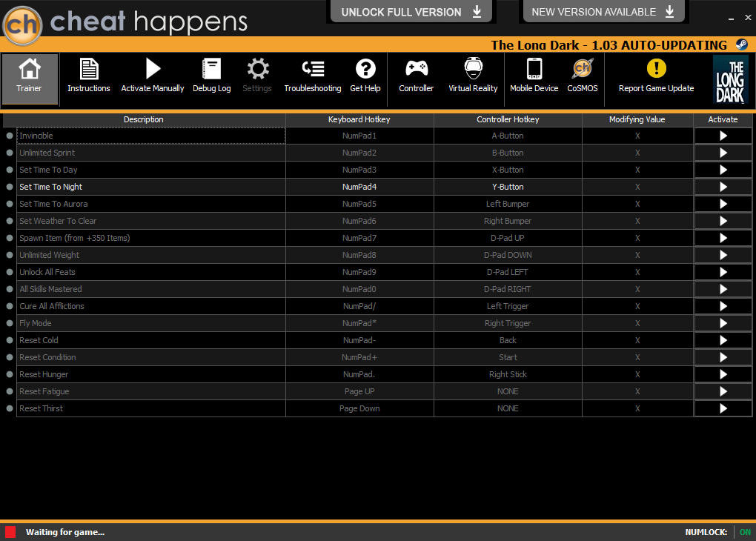Click the Unlock Full Version button
The height and width of the screenshot is (541, 756).
tap(411, 12)
